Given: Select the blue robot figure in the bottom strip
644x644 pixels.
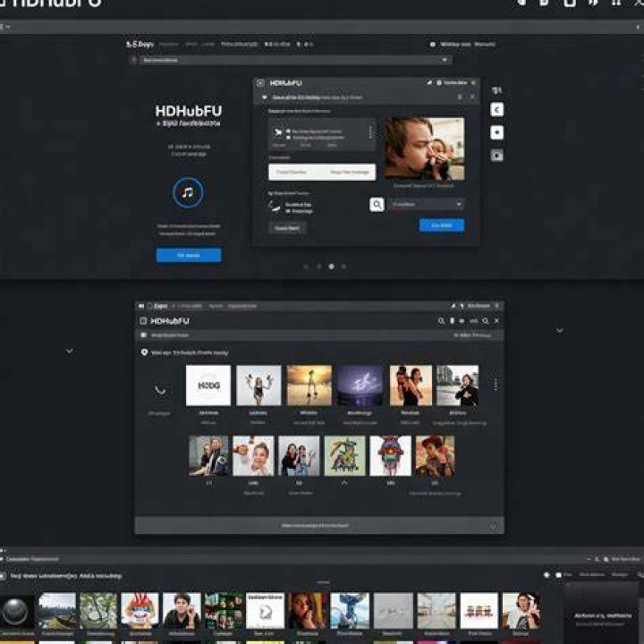Looking at the screenshot, I should click(350, 611).
